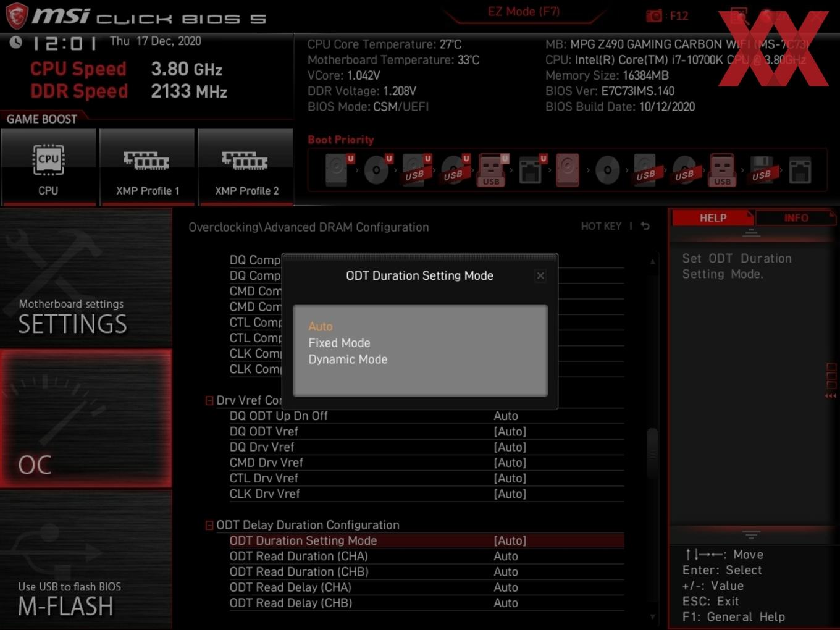Viewport: 840px width, 630px height.
Task: Click the MSI dragon shield logo
Action: coord(17,15)
